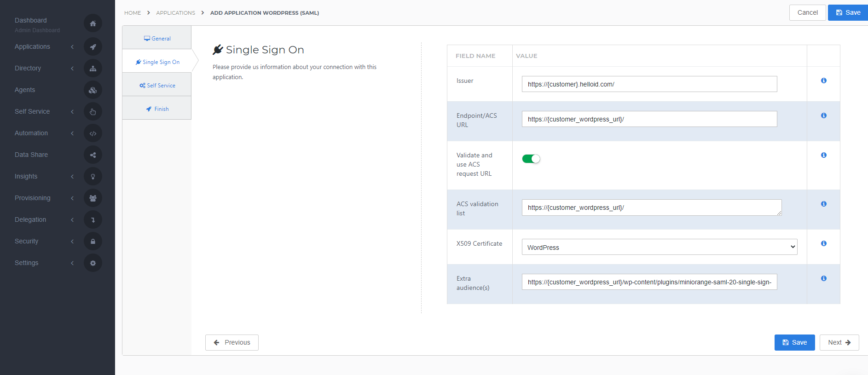This screenshot has height=375, width=868.
Task: Open the Finish wizard tab
Action: (157, 109)
